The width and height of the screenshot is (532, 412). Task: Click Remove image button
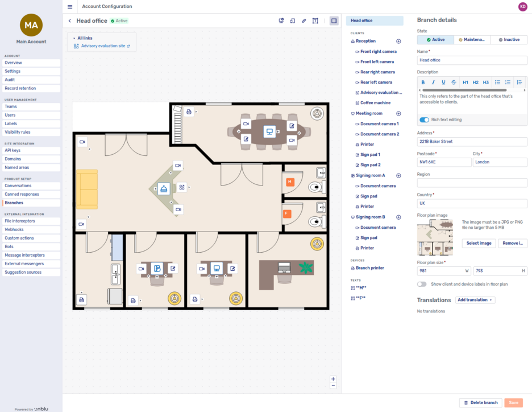[512, 243]
